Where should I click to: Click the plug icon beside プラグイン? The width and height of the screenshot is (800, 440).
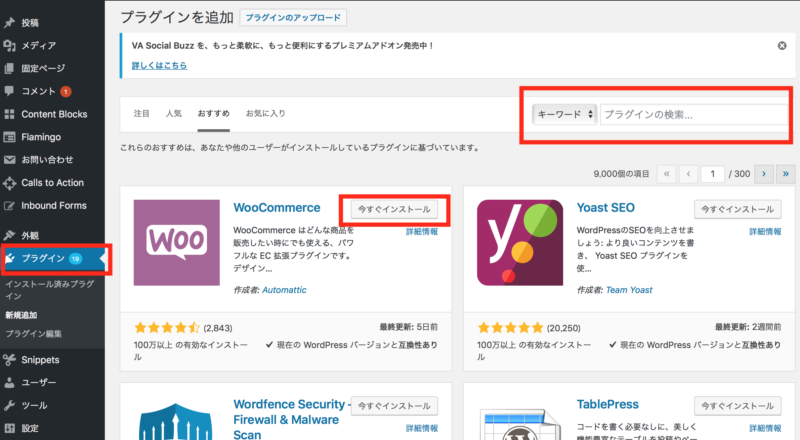point(10,258)
